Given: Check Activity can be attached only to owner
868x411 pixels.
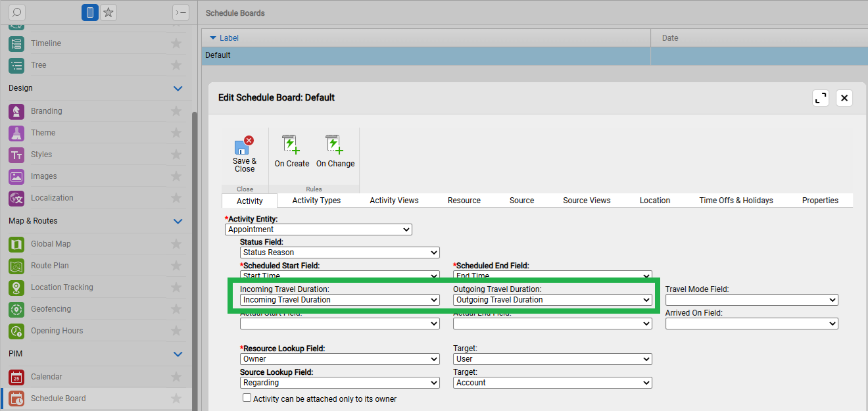Looking at the screenshot, I should [x=247, y=398].
